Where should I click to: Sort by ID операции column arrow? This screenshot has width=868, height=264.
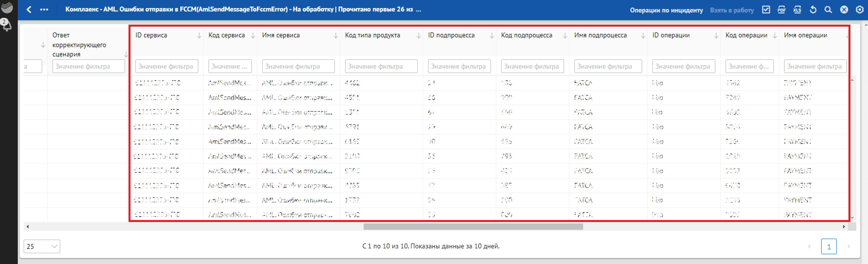[x=716, y=35]
